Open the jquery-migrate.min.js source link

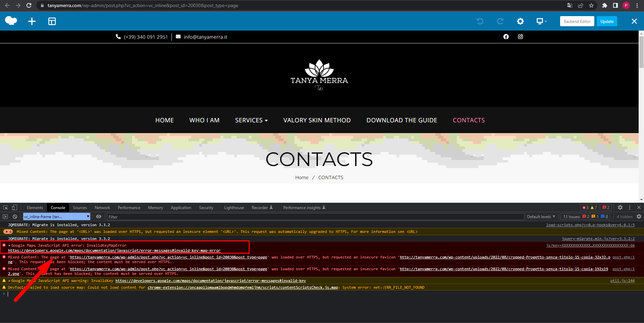598,239
